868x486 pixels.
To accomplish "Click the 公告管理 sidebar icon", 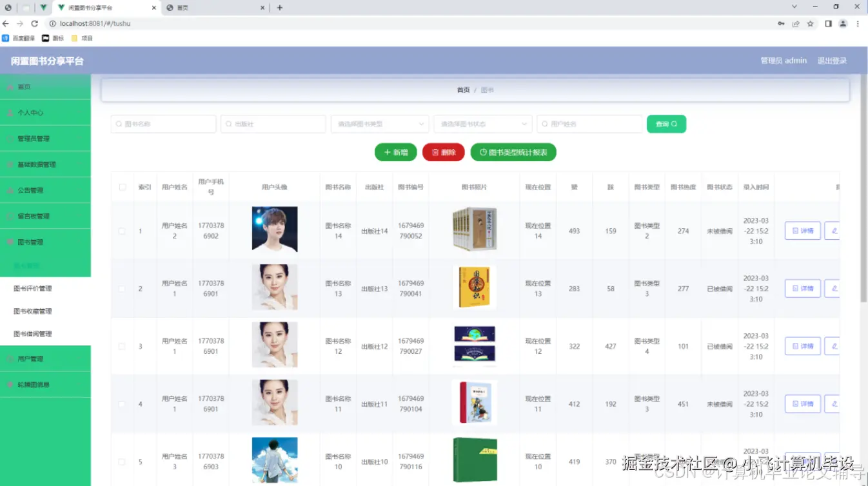I will coord(10,190).
